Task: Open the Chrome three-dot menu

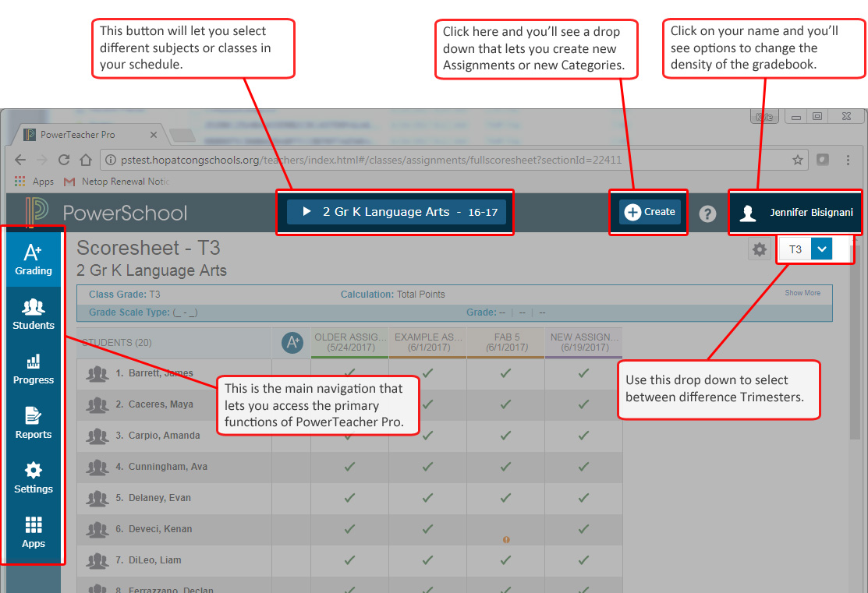Action: click(x=848, y=160)
